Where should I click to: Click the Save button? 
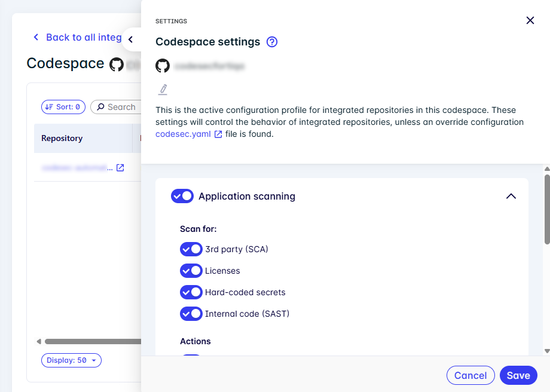click(518, 375)
